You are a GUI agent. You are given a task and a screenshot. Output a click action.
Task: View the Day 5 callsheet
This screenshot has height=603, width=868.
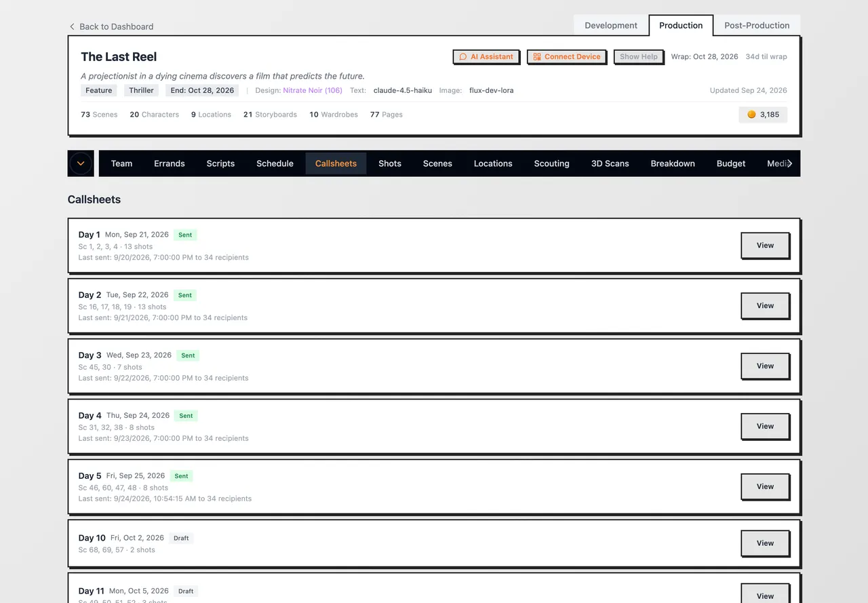(x=765, y=487)
